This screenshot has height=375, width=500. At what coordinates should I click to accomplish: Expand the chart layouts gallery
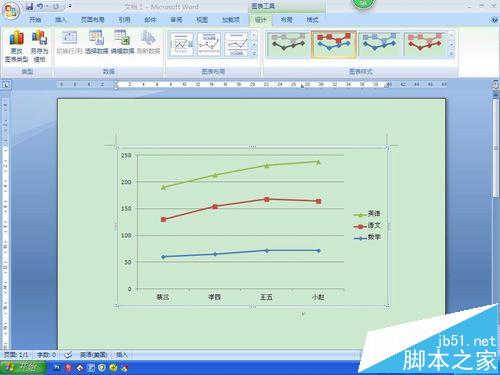254,53
